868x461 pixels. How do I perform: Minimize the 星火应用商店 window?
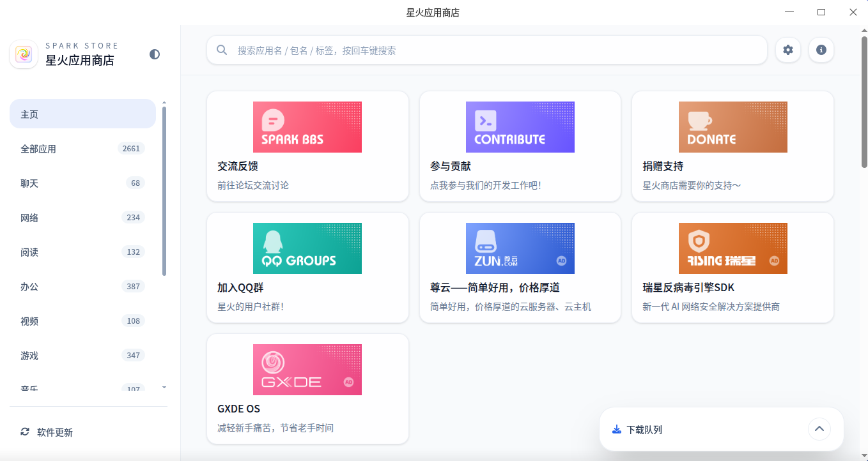tap(791, 12)
